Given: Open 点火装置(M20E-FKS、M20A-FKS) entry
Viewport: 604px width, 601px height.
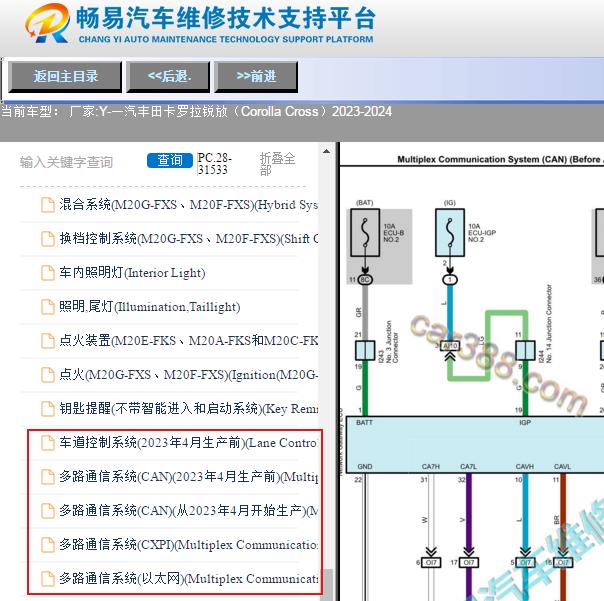Looking at the screenshot, I should pyautogui.click(x=188, y=341).
